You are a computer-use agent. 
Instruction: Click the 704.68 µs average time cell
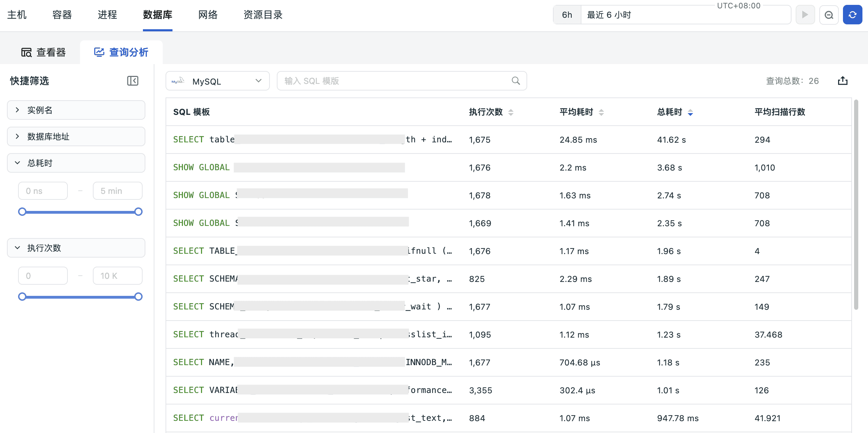point(580,363)
